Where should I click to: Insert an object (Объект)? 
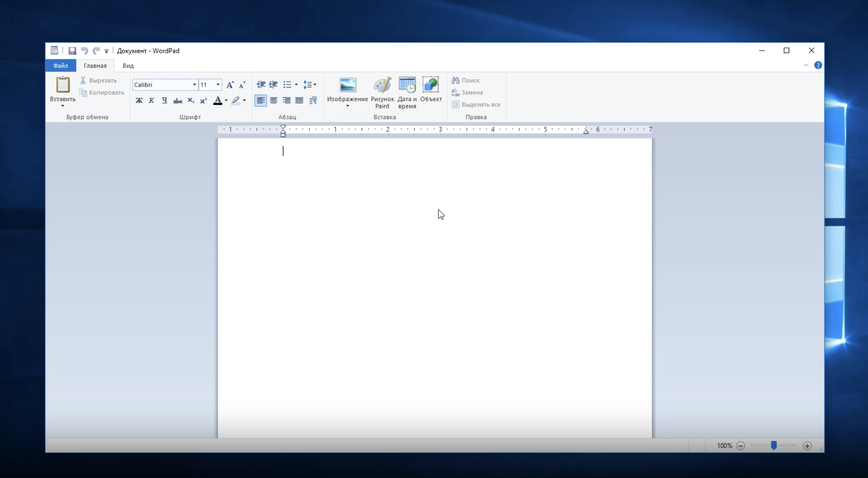pos(431,89)
